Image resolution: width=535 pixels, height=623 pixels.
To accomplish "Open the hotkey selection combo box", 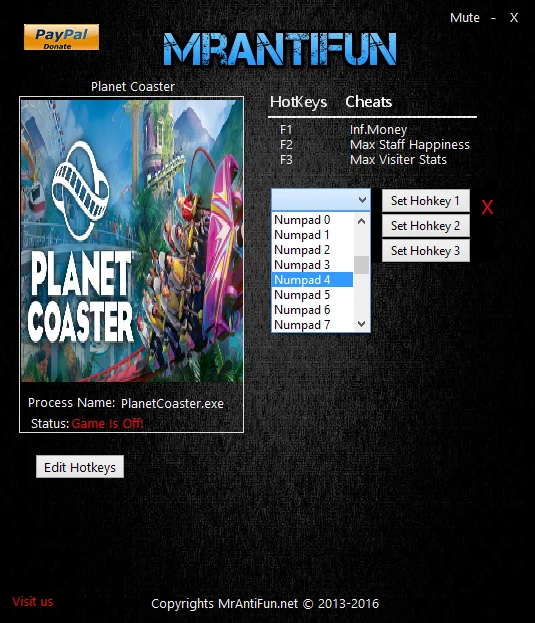I will [321, 199].
